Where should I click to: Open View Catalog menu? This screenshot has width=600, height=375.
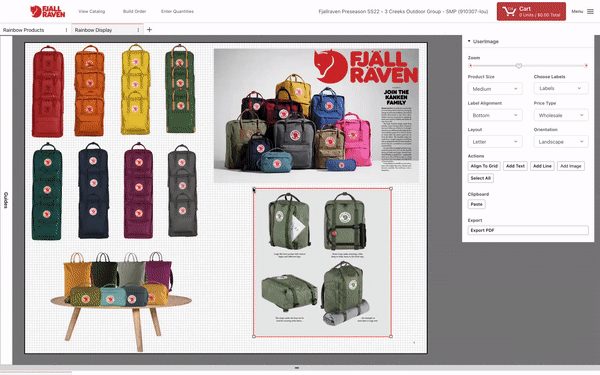click(x=91, y=11)
